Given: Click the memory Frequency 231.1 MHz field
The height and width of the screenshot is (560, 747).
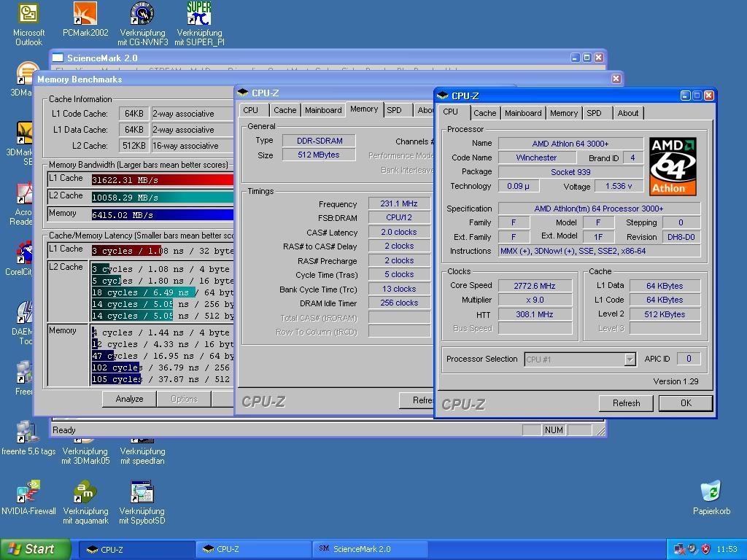Looking at the screenshot, I should point(399,204).
